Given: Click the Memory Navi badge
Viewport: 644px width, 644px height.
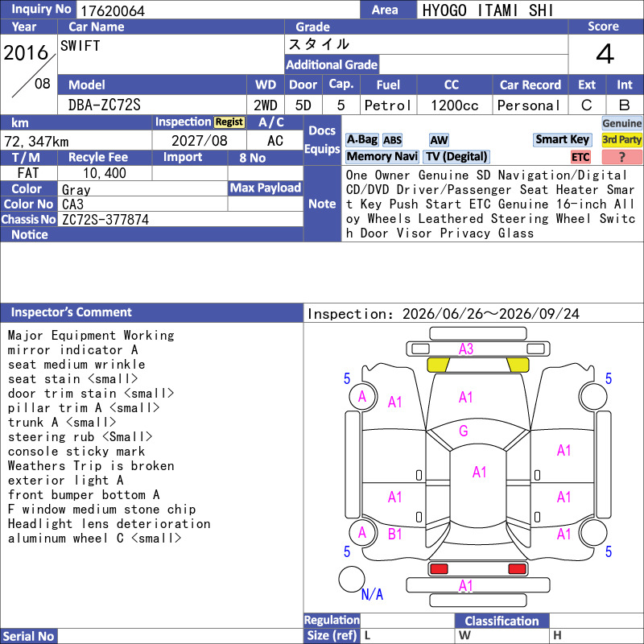Looking at the screenshot, I should (382, 156).
